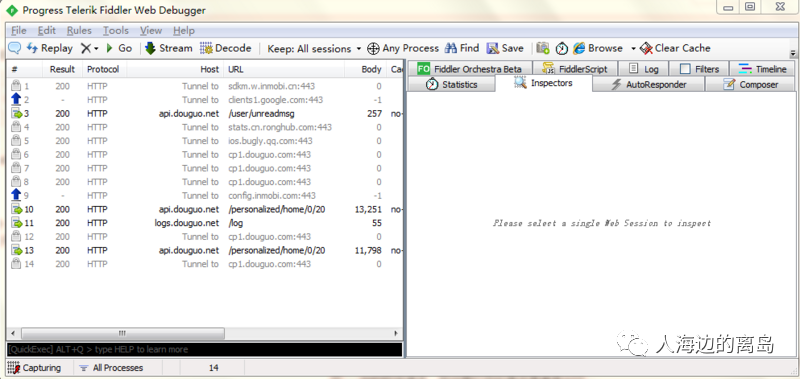Sort sessions by # column header
Screen dimensions: 800x379
[25, 69]
